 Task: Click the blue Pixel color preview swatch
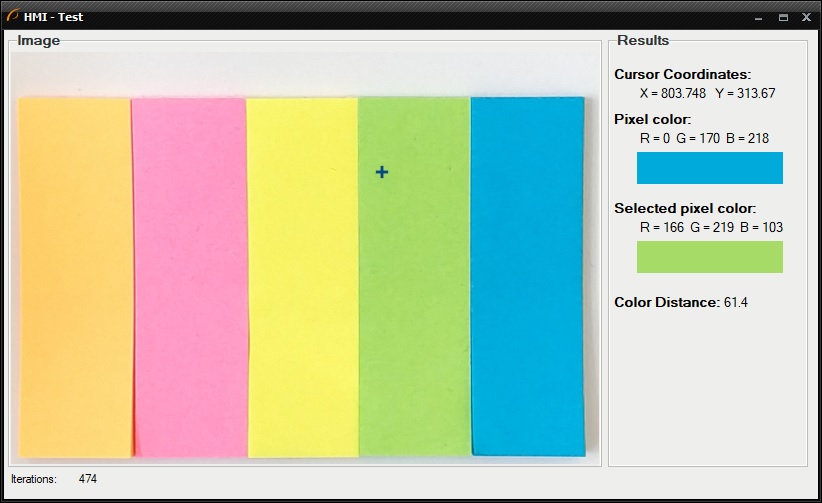pos(709,168)
